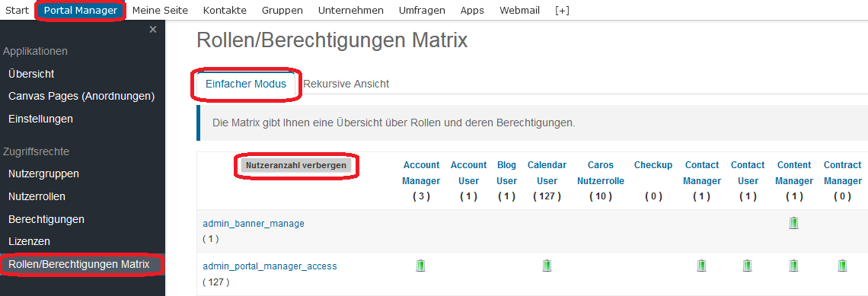
Task: Open the Checkup role link
Action: click(x=653, y=165)
